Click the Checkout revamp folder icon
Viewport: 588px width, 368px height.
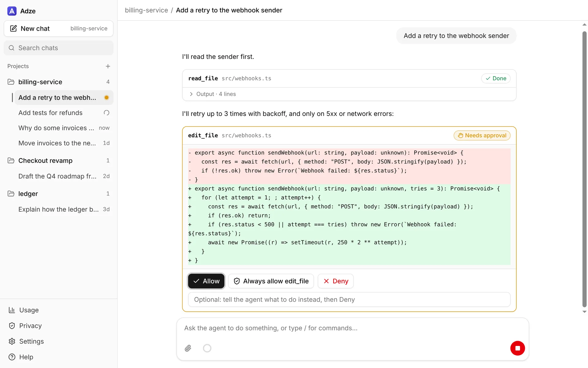coord(11,160)
